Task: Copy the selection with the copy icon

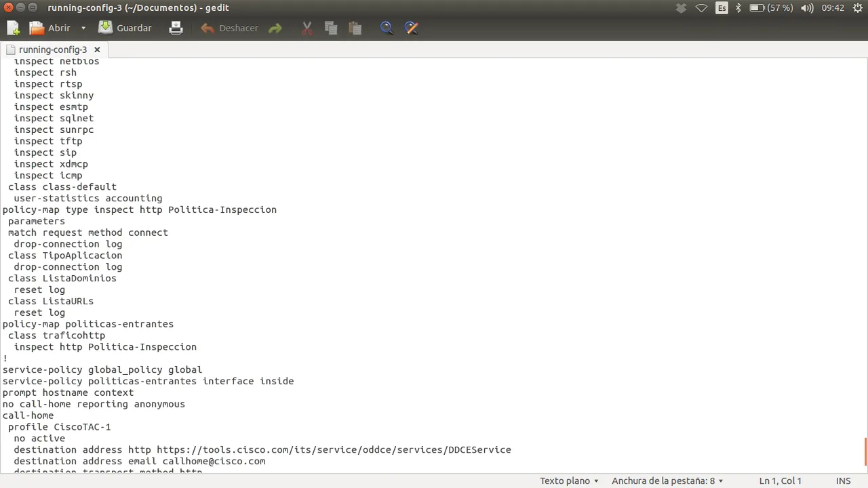Action: [331, 28]
